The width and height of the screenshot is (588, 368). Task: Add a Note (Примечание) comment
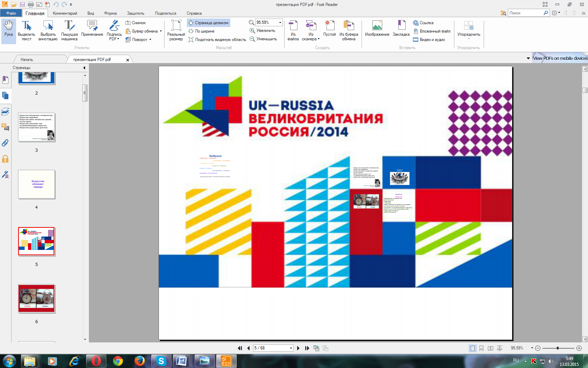click(92, 29)
